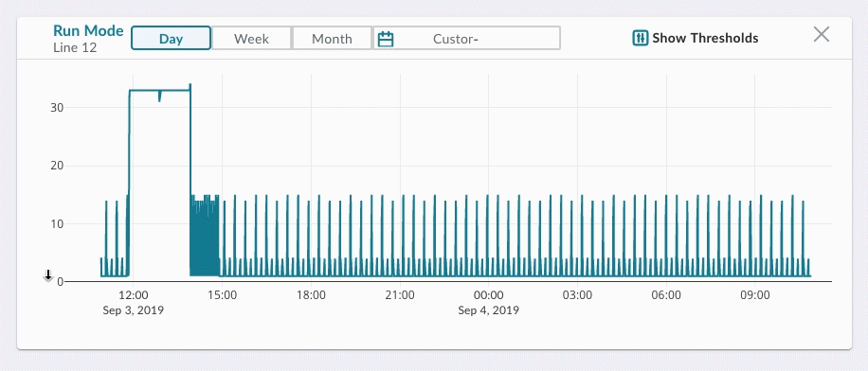Click the 00:00 x-axis label
The image size is (868, 371).
coord(488,295)
